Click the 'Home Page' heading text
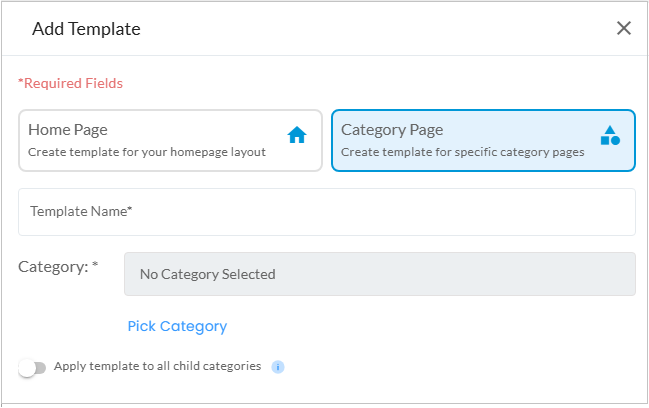649x408 pixels. (x=68, y=130)
